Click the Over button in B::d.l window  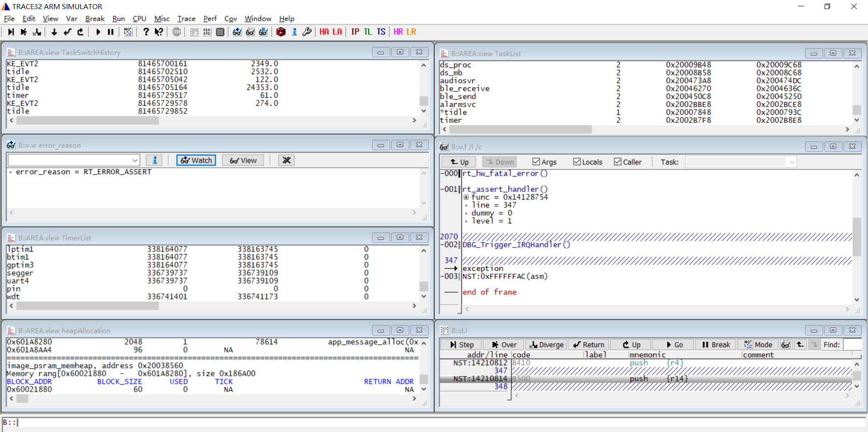tap(504, 345)
